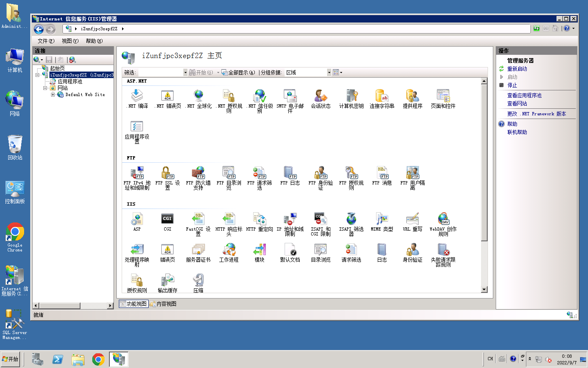Open FTP IPv4 地址和域限制

(137, 178)
